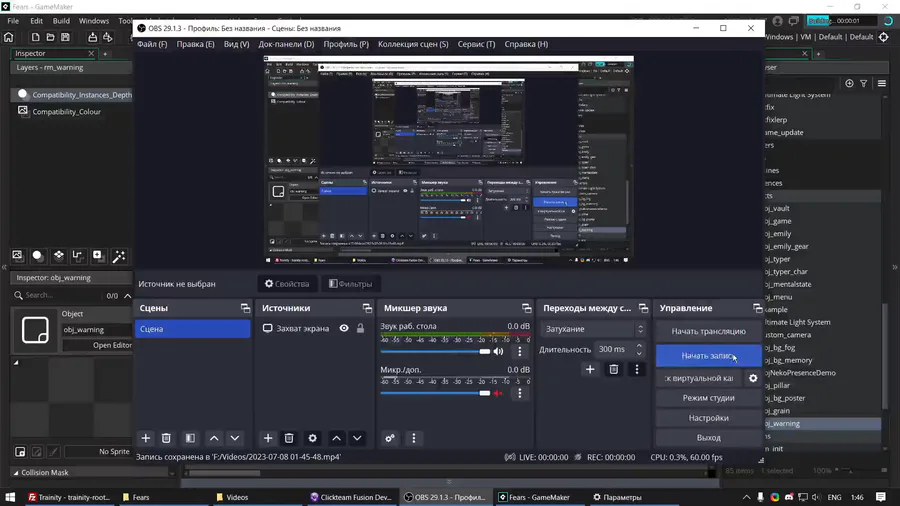The width and height of the screenshot is (900, 506).
Task: Click GameMaker home icon in toolbar
Action: 9,37
